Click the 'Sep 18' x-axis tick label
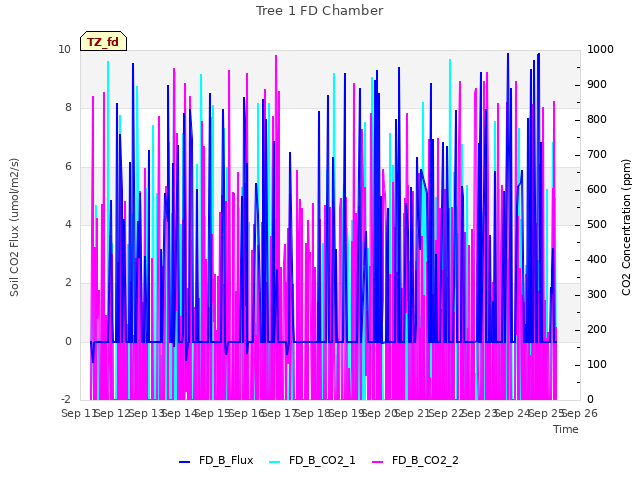Image resolution: width=640 pixels, height=480 pixels. coord(313,413)
